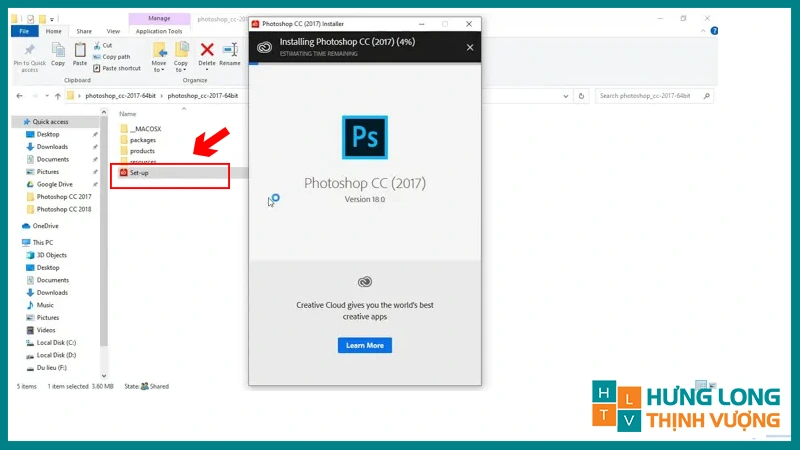Refresh the Explorer folder view
This screenshot has width=800, height=450.
coord(581,96)
